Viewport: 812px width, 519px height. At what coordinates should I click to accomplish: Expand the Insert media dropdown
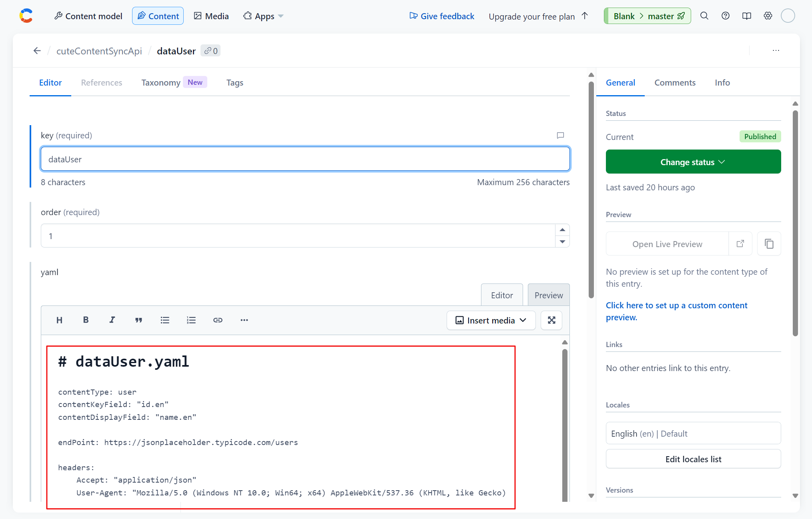tap(491, 320)
